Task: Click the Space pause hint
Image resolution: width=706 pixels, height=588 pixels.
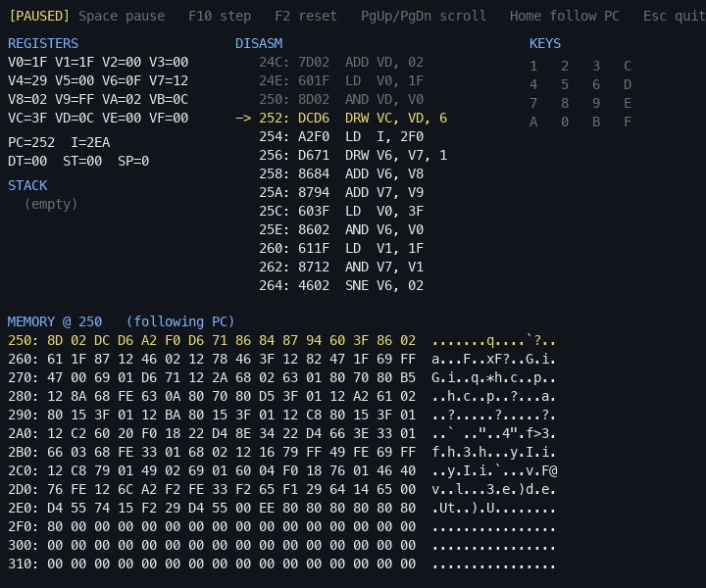Action: click(x=122, y=17)
